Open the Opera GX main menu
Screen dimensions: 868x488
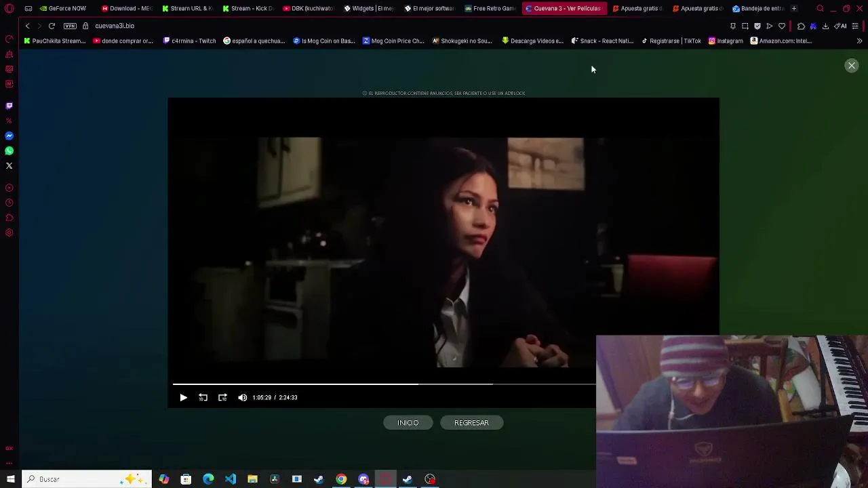pyautogui.click(x=9, y=9)
